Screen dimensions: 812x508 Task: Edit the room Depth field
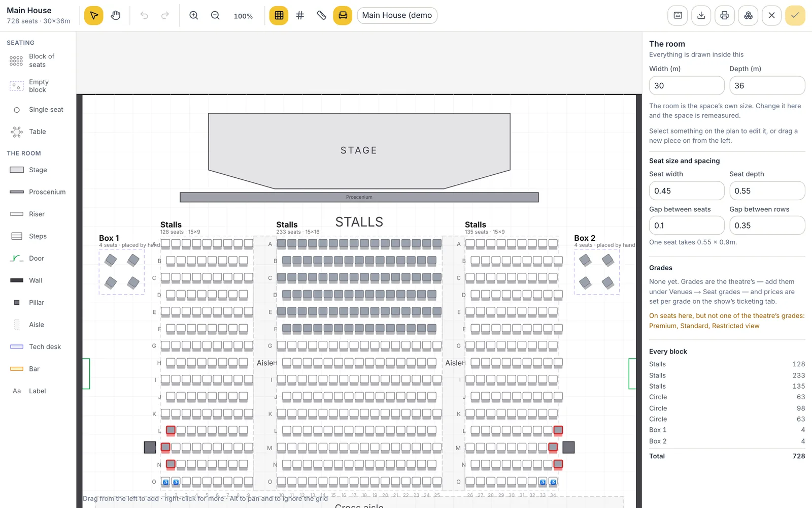pos(767,85)
